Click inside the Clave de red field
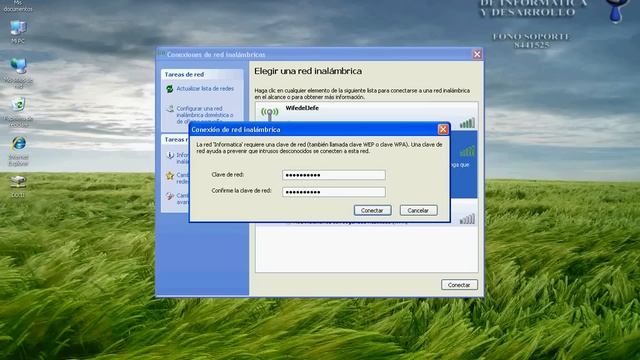Viewport: 640px width, 360px height. point(333,175)
